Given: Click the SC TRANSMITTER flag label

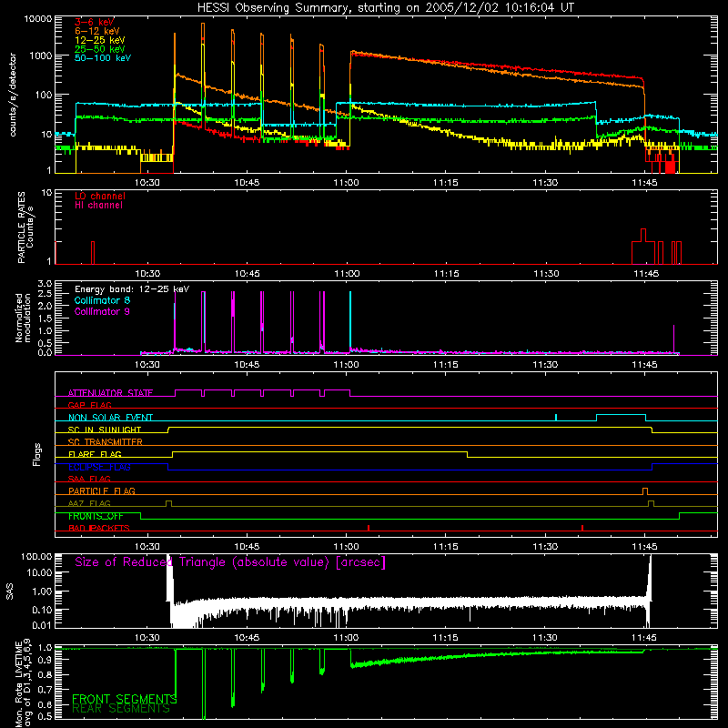Looking at the screenshot, I should [x=105, y=441].
